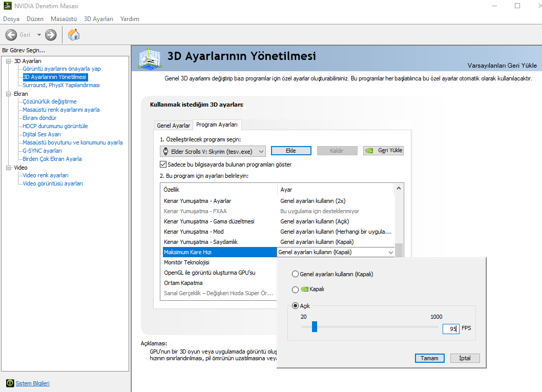This screenshot has height=392, width=542.
Task: Switch to the Program Ayarları tab
Action: (x=217, y=125)
